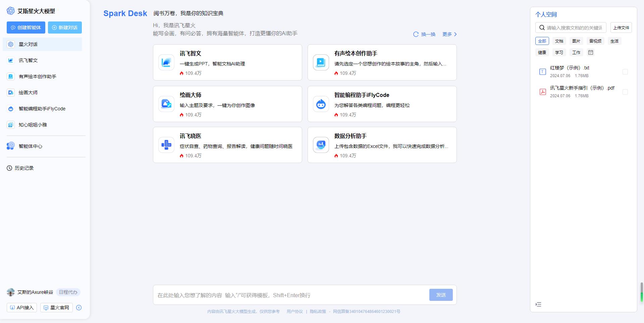This screenshot has width=644, height=323.
Task: Click the 艾斯星火大模型 logo icon
Action: (x=11, y=11)
